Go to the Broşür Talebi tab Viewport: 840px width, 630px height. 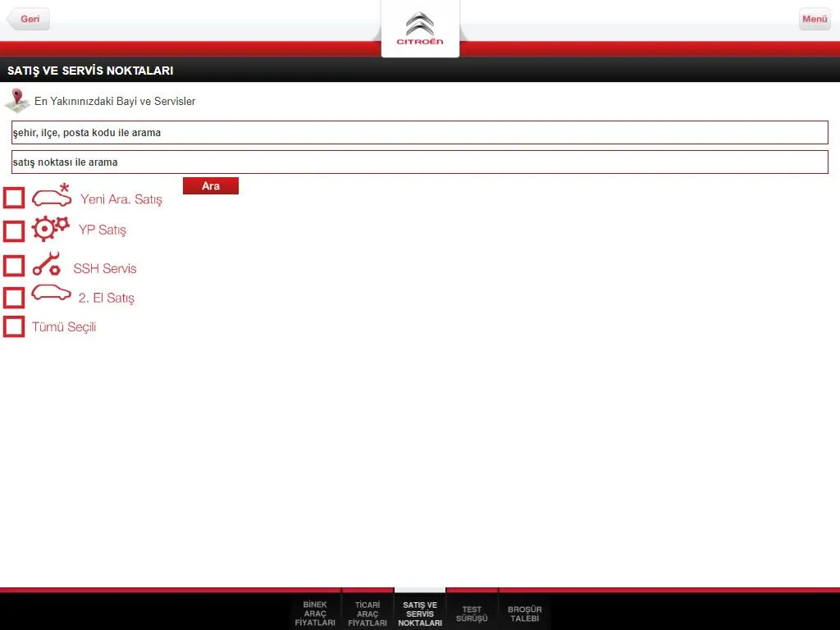pos(525,613)
